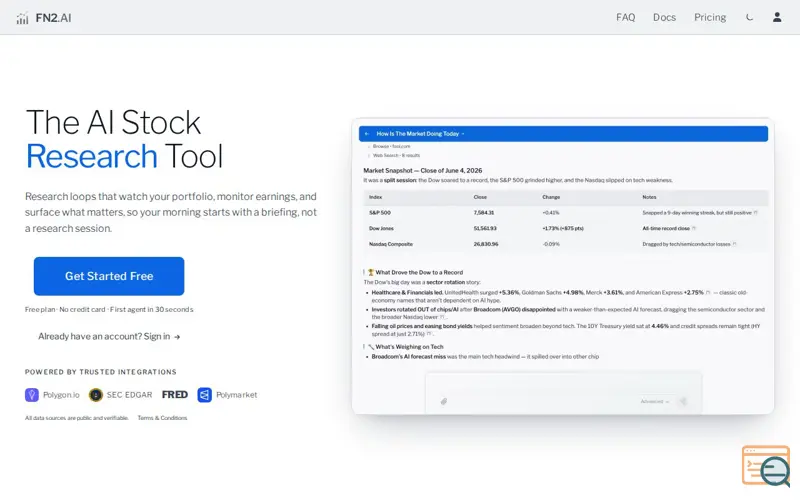Open the Terms & Conditions link

click(x=162, y=418)
